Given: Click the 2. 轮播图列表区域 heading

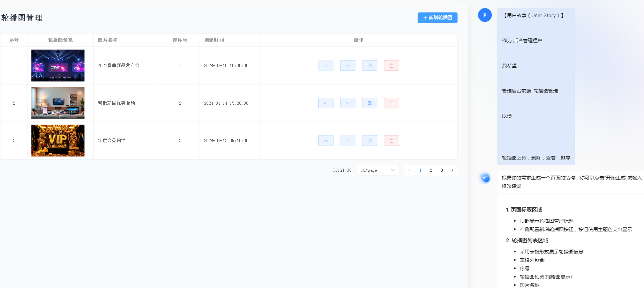Looking at the screenshot, I should coord(527,241).
